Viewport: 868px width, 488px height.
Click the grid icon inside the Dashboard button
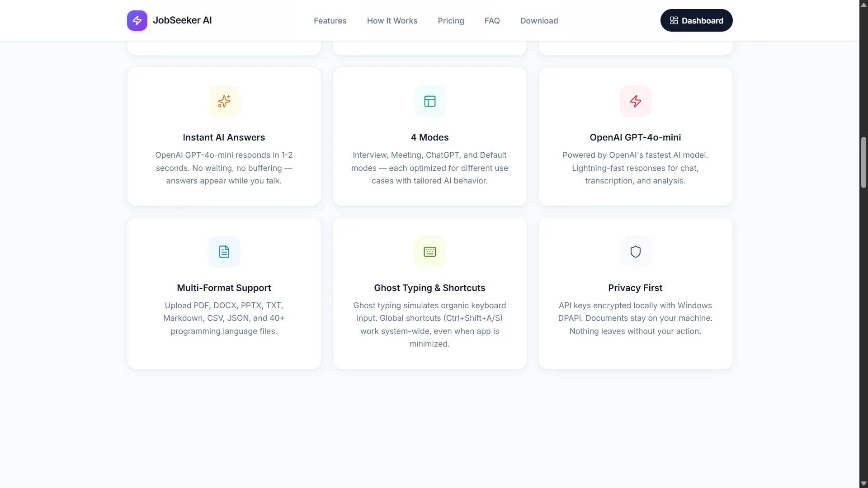674,20
